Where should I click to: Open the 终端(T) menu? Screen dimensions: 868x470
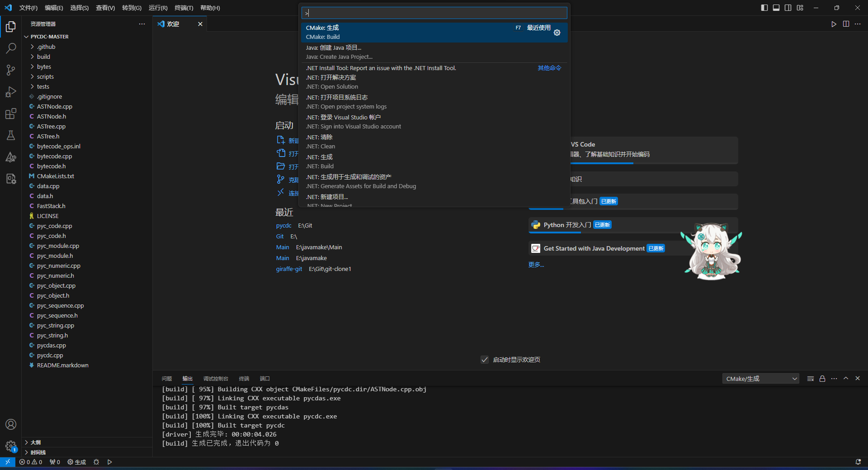click(x=184, y=8)
